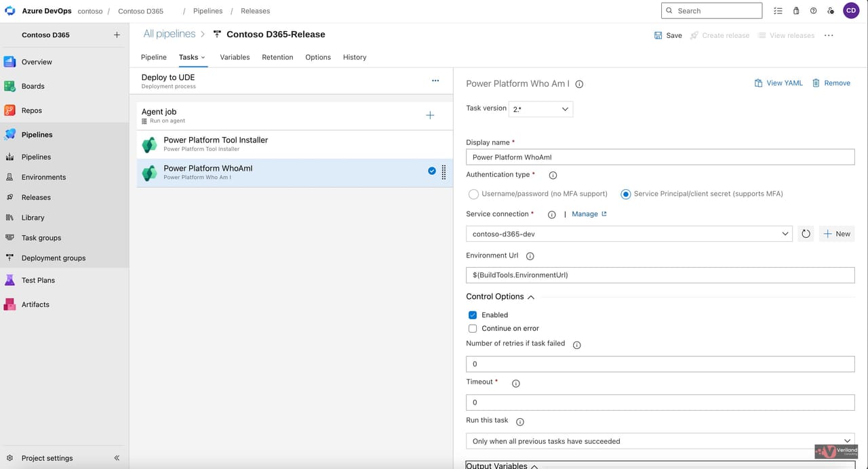Click View YAML
The width and height of the screenshot is (868, 469).
click(x=778, y=83)
